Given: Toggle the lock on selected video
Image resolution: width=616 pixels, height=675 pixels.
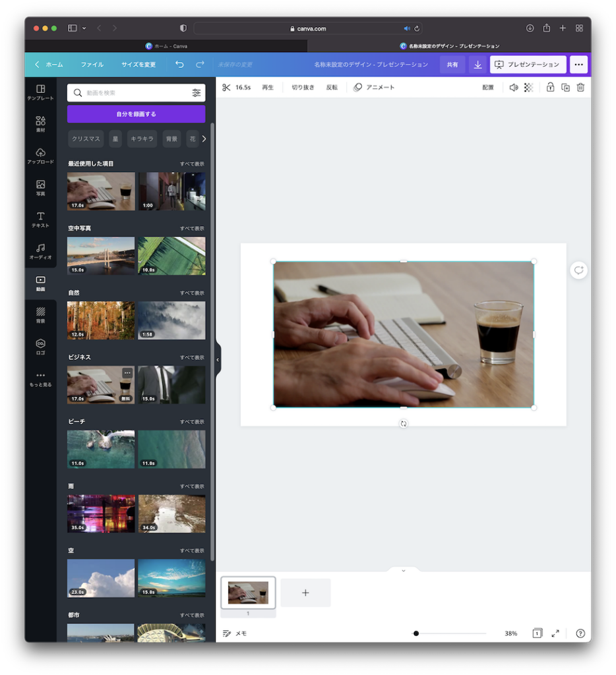Looking at the screenshot, I should click(550, 87).
